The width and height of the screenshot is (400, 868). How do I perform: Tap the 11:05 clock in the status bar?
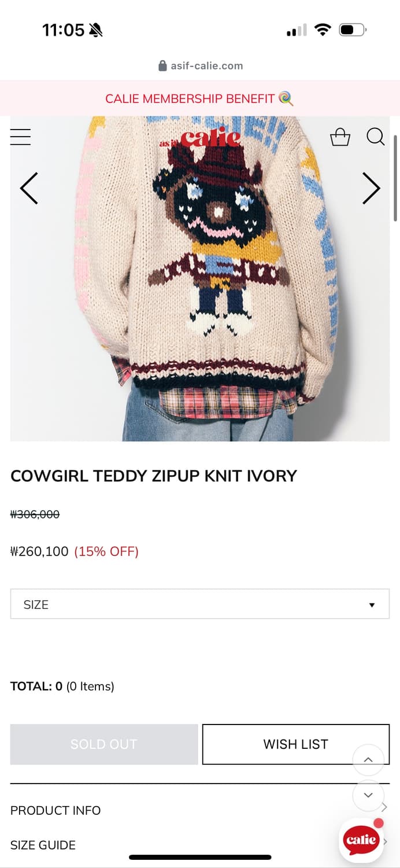click(x=64, y=30)
